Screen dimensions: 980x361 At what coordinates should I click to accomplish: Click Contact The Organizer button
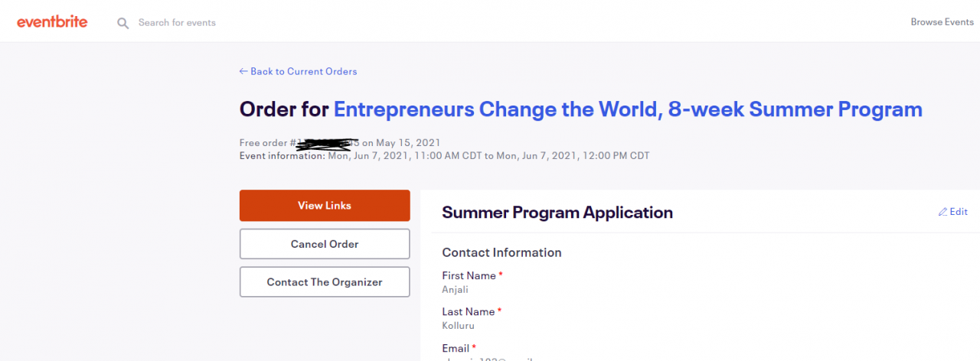(x=325, y=282)
